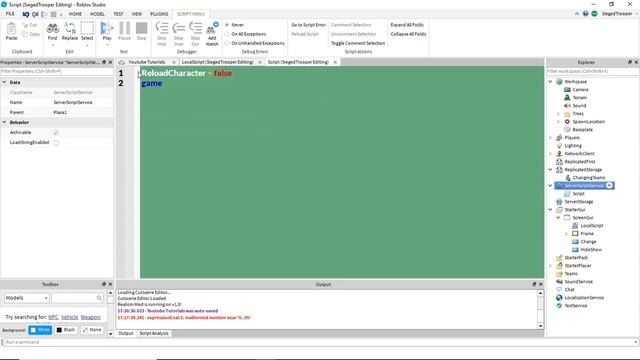Set Toolbox background to None

[x=92, y=330]
